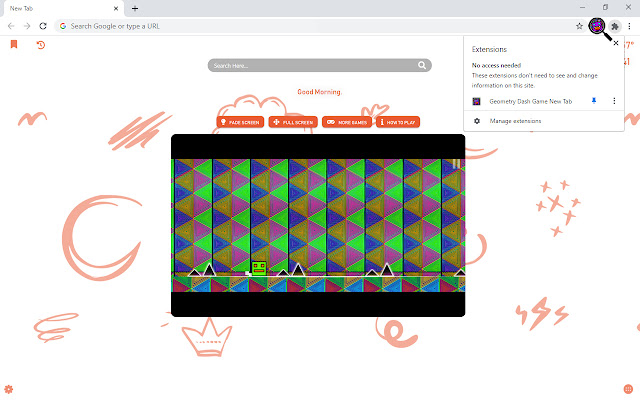The width and height of the screenshot is (640, 400).
Task: Click the Geometry Dash extension list icon
Action: tap(476, 101)
